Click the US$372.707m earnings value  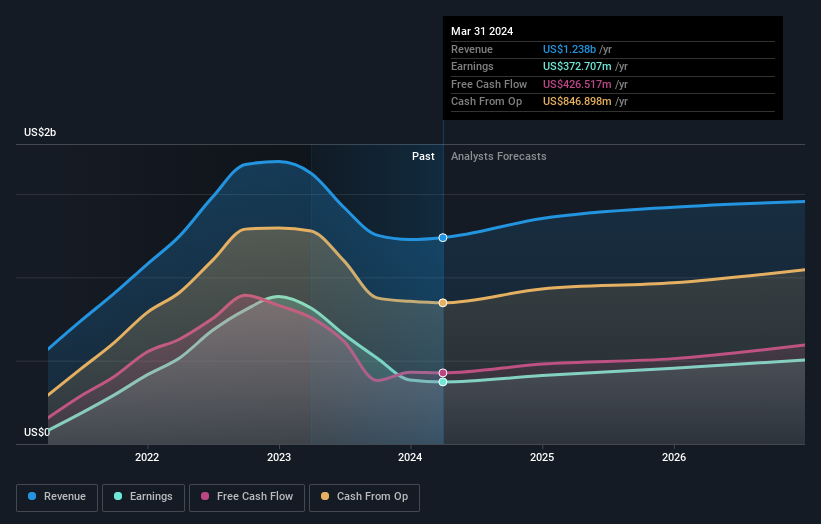[577, 66]
